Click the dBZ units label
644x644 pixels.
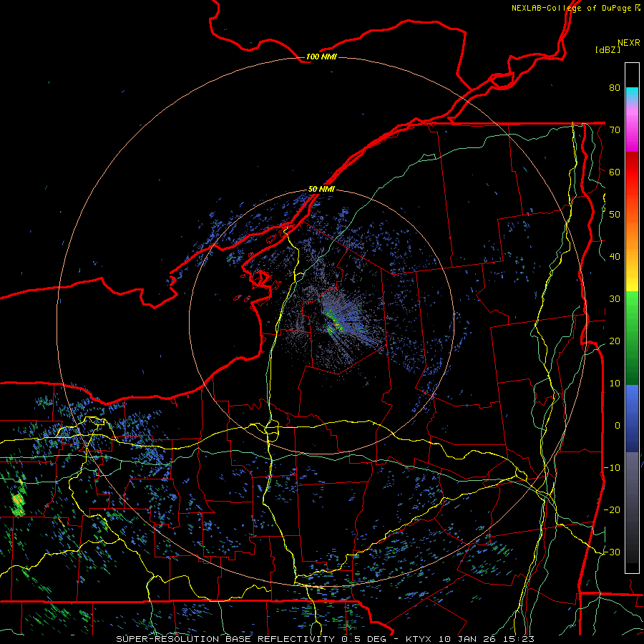pos(608,49)
